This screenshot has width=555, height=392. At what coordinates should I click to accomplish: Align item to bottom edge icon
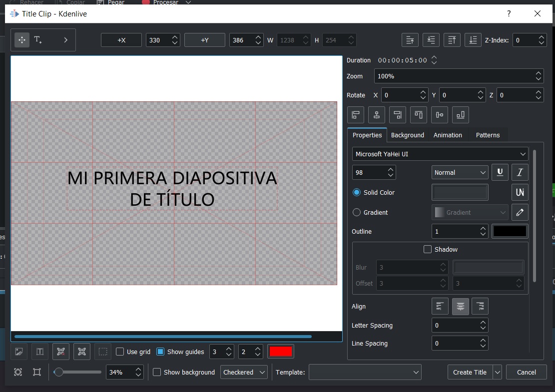point(461,115)
